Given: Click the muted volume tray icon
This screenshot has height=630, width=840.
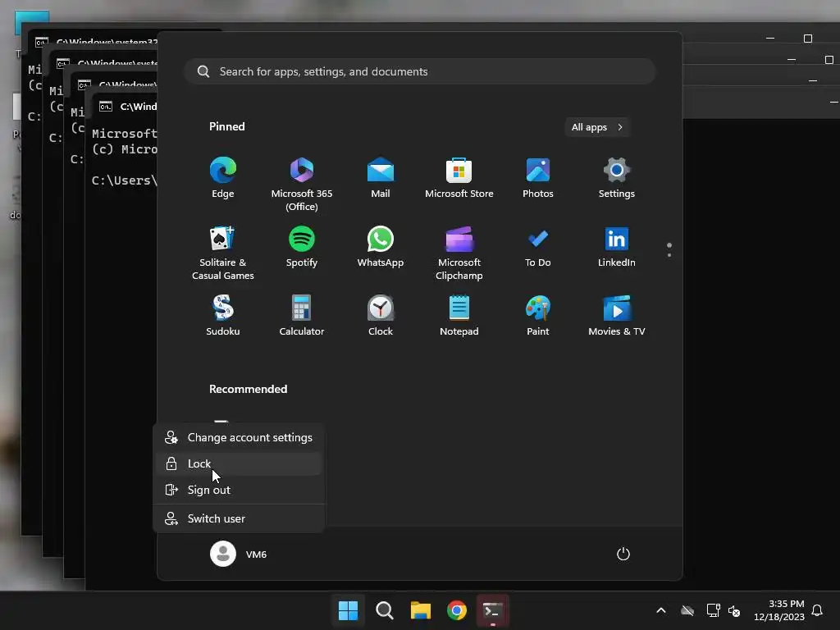Looking at the screenshot, I should tap(734, 610).
